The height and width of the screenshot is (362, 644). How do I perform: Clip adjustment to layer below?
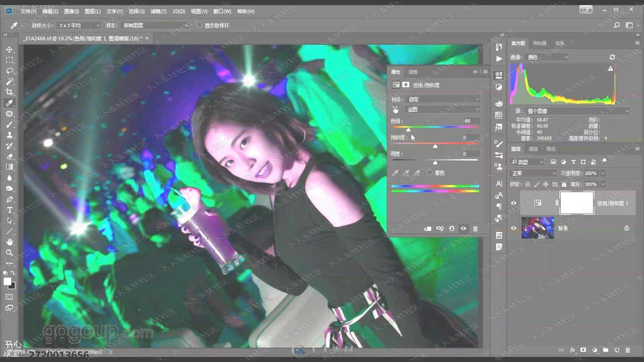[427, 229]
